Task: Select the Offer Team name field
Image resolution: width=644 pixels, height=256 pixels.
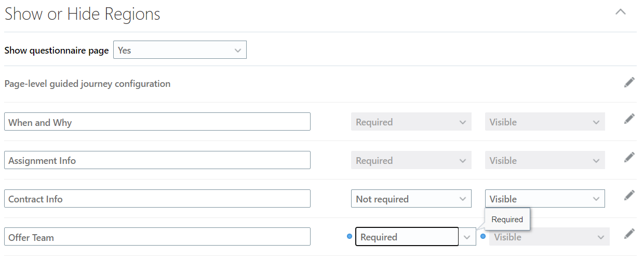Action: pos(157,237)
